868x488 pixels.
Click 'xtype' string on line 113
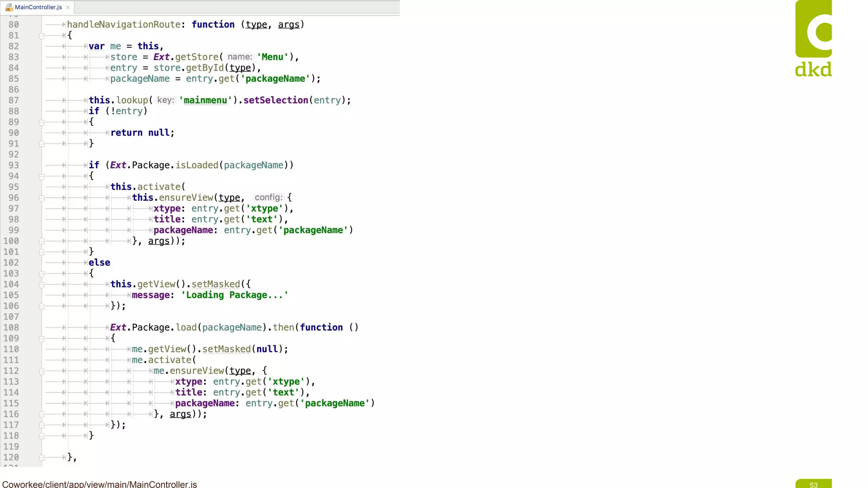(286, 382)
